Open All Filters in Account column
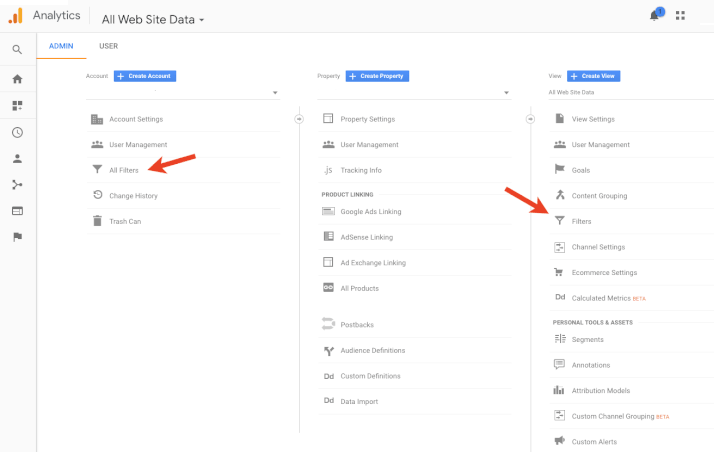The height and width of the screenshot is (452, 714). click(124, 170)
